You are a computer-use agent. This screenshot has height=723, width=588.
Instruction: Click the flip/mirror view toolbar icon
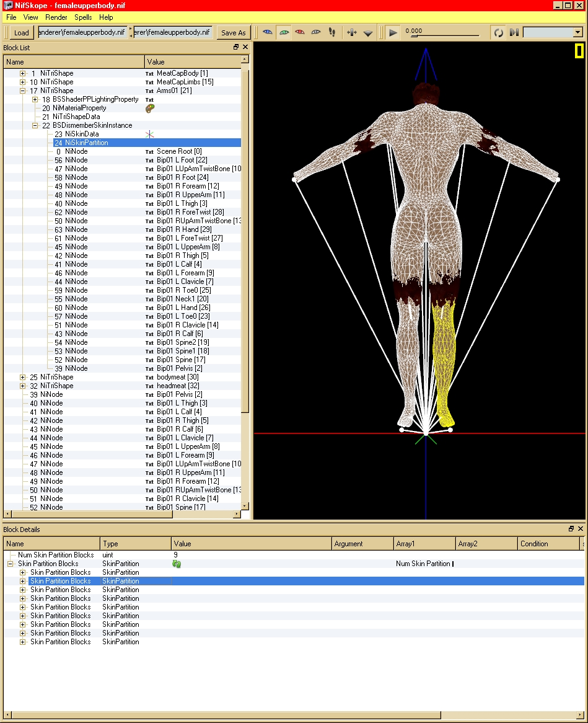point(352,32)
